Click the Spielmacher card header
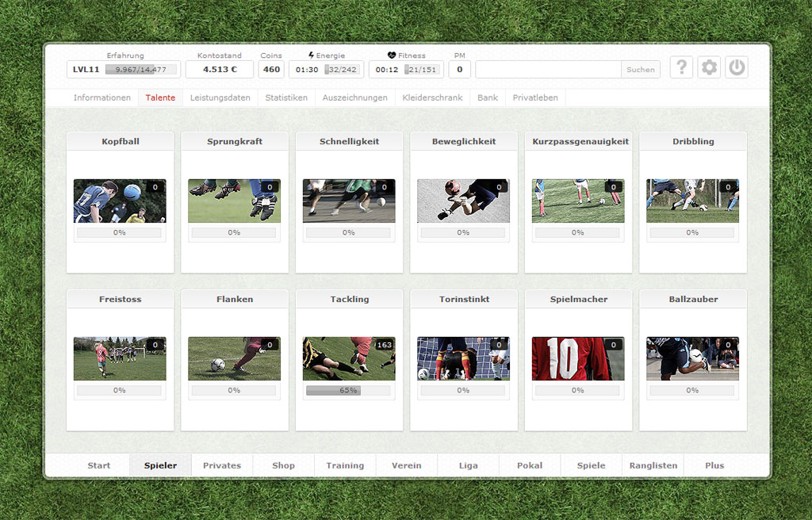This screenshot has width=812, height=520. pos(578,299)
